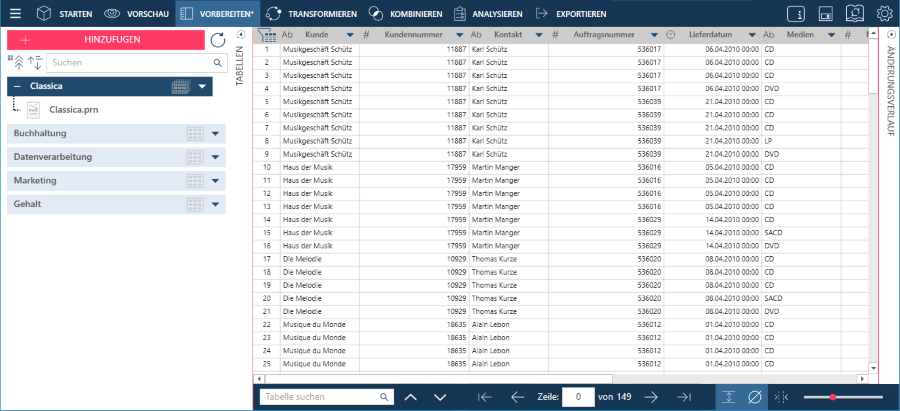This screenshot has width=900, height=411.
Task: Toggle the null value display button
Action: (x=754, y=397)
